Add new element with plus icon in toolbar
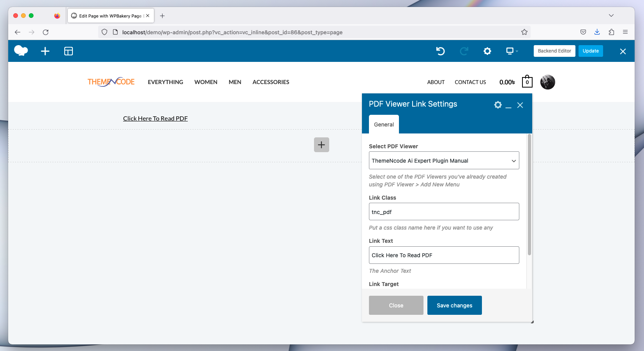Viewport: 644px width, 351px height. pyautogui.click(x=45, y=51)
